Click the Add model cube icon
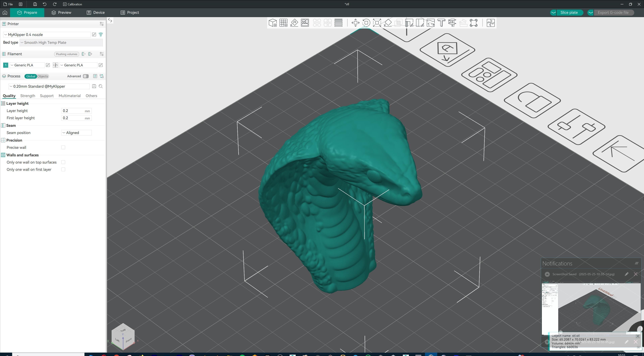This screenshot has width=644, height=356. click(273, 23)
